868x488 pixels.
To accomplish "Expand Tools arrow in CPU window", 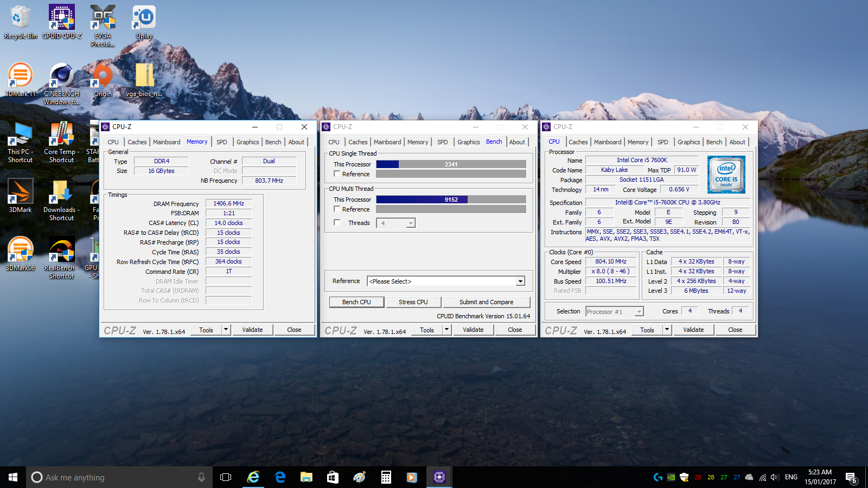I will tap(667, 330).
